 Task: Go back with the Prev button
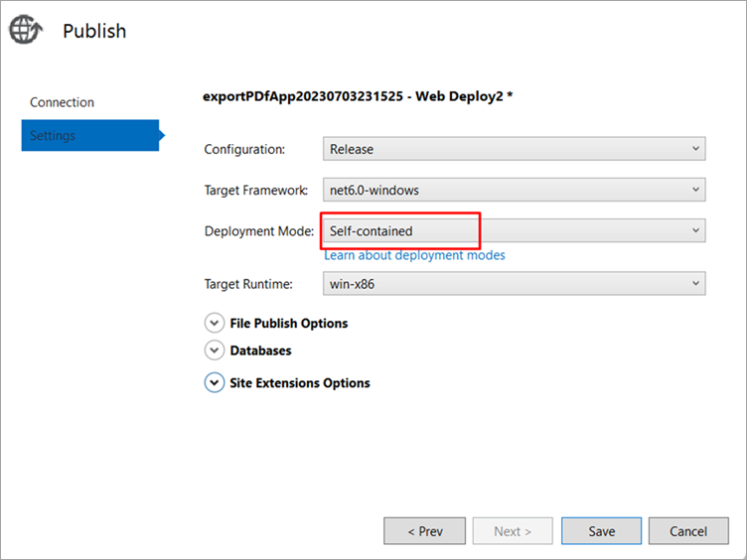click(424, 531)
